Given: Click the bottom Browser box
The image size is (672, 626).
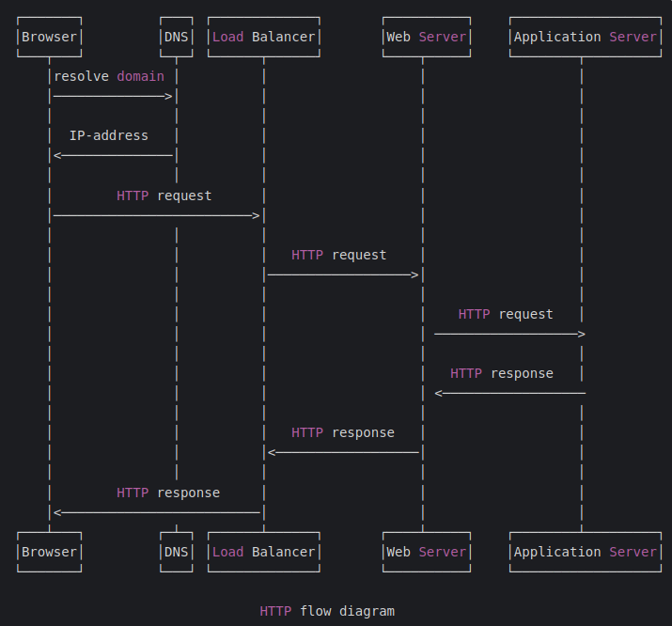Looking at the screenshot, I should pos(49,552).
